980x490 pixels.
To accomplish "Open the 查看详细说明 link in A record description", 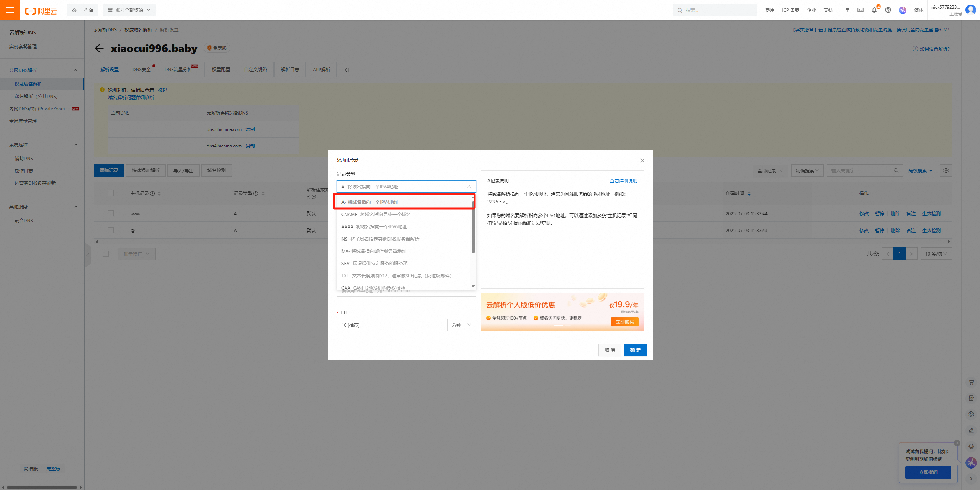I will [x=623, y=180].
